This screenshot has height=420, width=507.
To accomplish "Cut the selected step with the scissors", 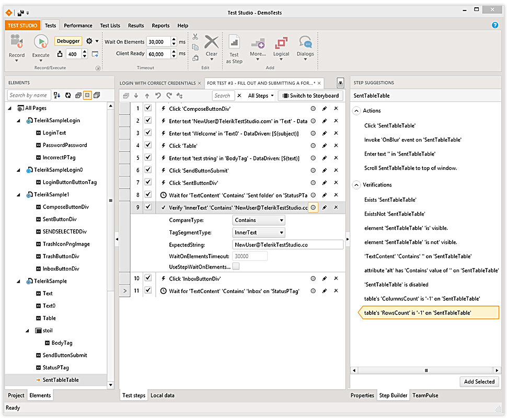I will point(195,37).
